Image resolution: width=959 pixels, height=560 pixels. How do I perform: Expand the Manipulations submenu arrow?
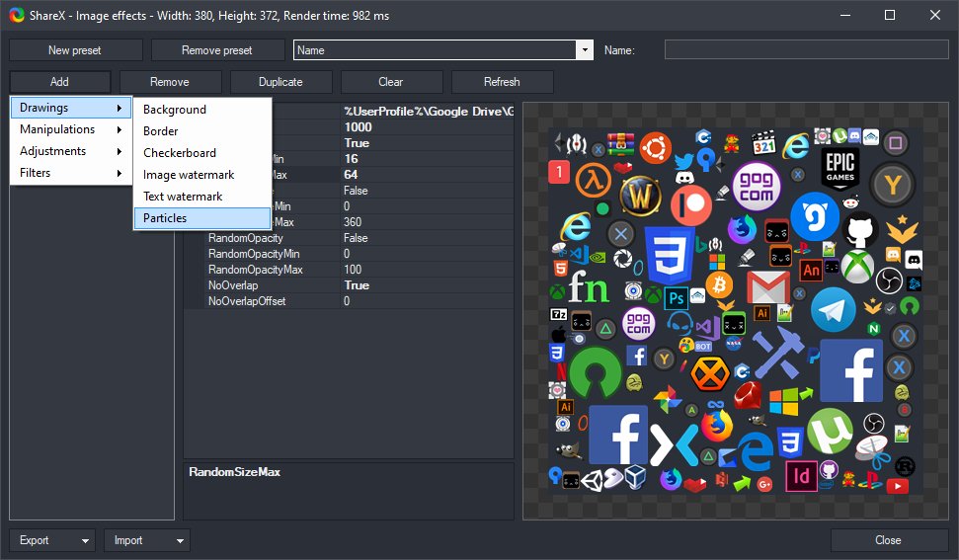click(120, 129)
